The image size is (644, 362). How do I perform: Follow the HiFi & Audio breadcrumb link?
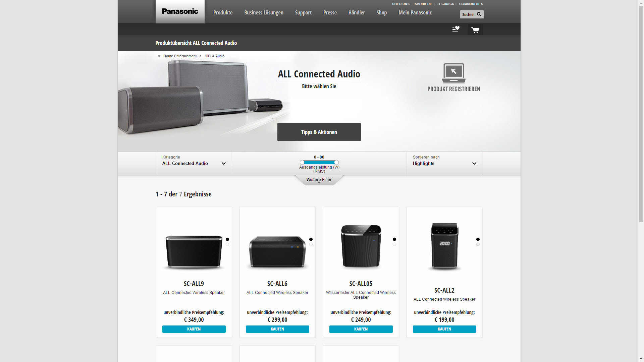[214, 56]
